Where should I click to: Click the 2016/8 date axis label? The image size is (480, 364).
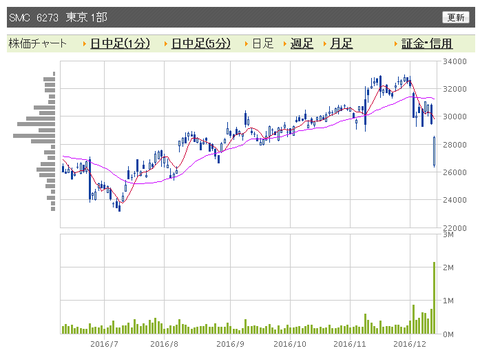tap(164, 344)
